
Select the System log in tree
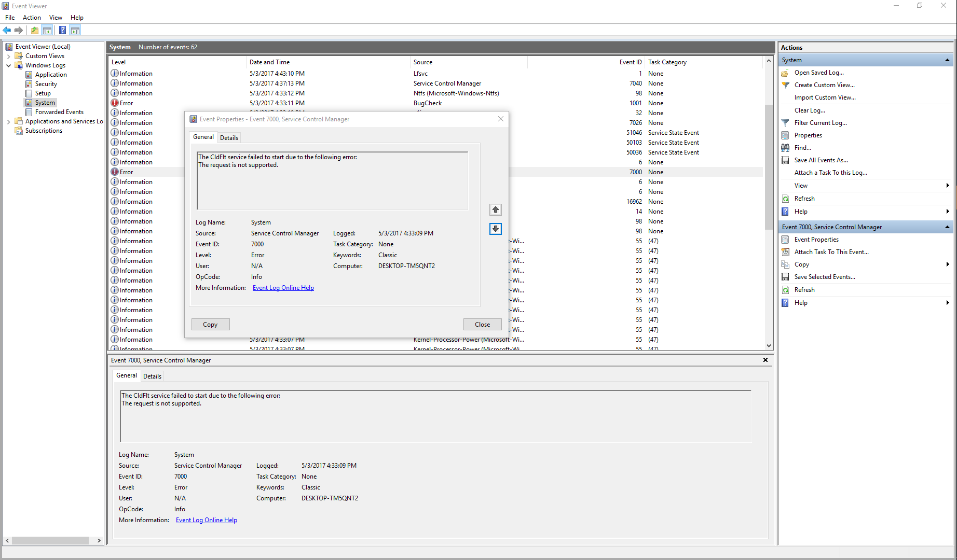point(45,103)
